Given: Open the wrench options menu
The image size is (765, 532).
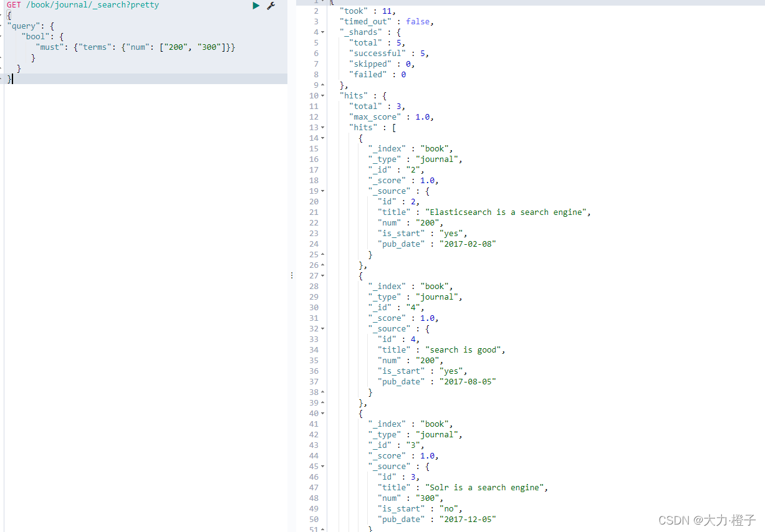Looking at the screenshot, I should coord(271,6).
